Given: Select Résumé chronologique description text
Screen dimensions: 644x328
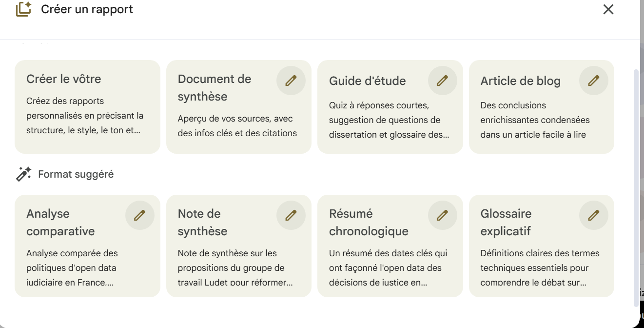Looking at the screenshot, I should coord(388,267).
